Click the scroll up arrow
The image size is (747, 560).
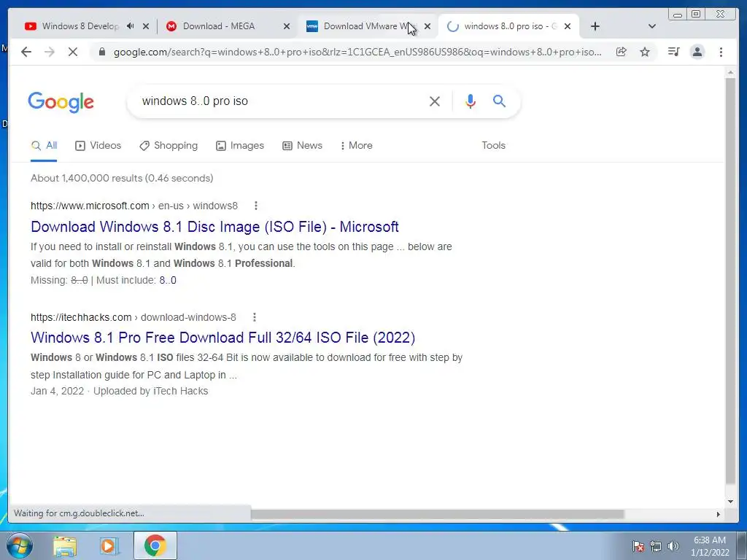[730, 72]
